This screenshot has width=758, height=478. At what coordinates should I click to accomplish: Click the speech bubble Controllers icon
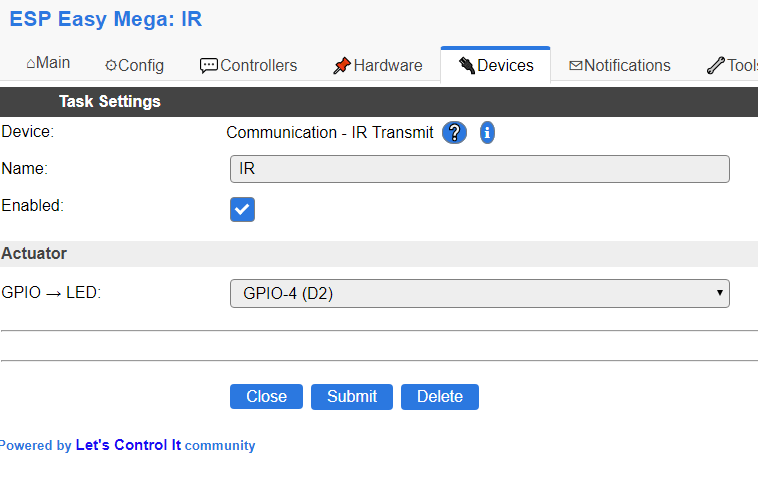click(x=209, y=65)
